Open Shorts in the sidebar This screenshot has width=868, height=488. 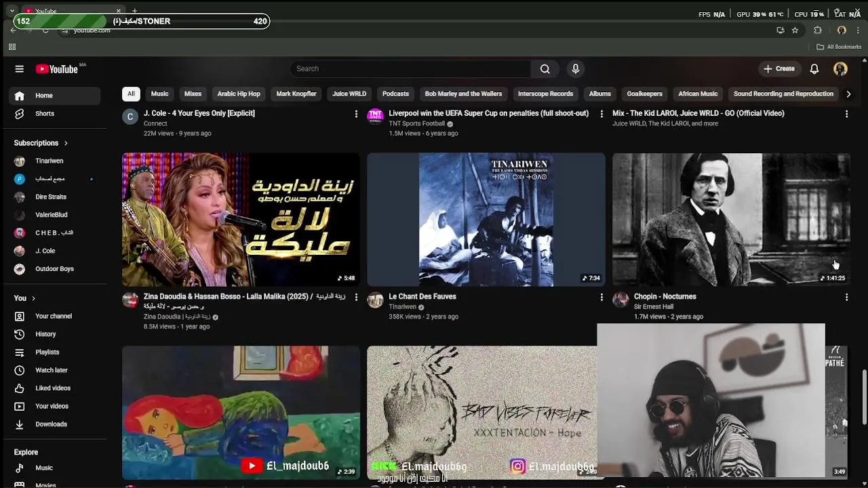click(56, 113)
